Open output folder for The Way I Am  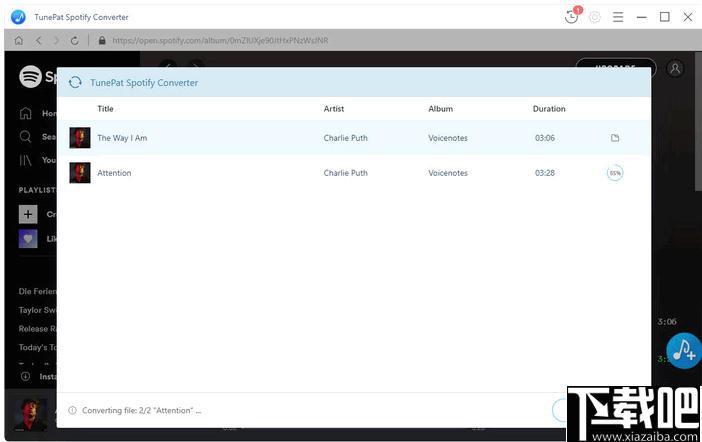tap(615, 138)
